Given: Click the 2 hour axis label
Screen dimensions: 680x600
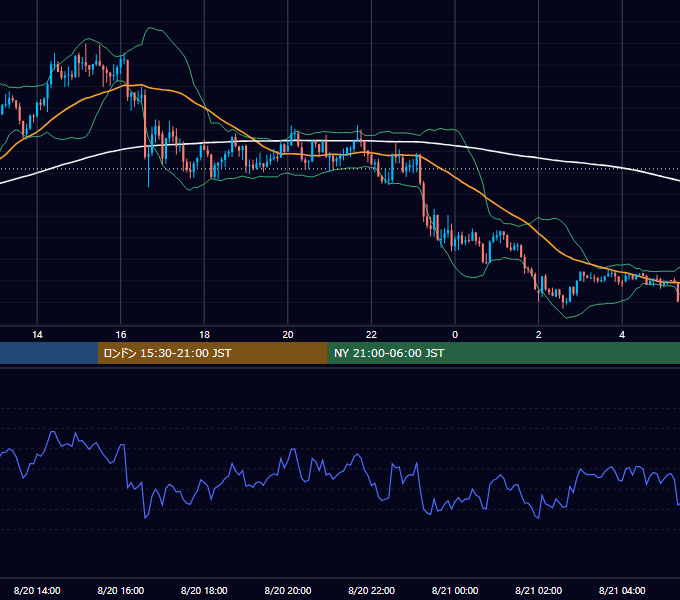Looking at the screenshot, I should [x=539, y=335].
